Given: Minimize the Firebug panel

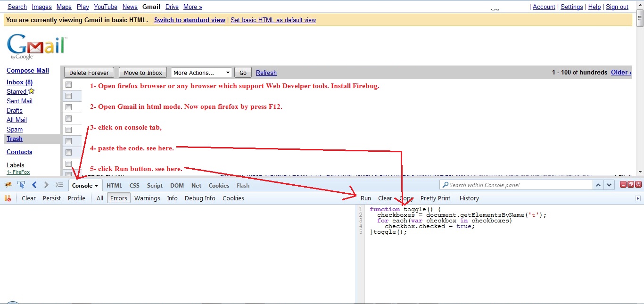Looking at the screenshot, I should pos(623,185).
